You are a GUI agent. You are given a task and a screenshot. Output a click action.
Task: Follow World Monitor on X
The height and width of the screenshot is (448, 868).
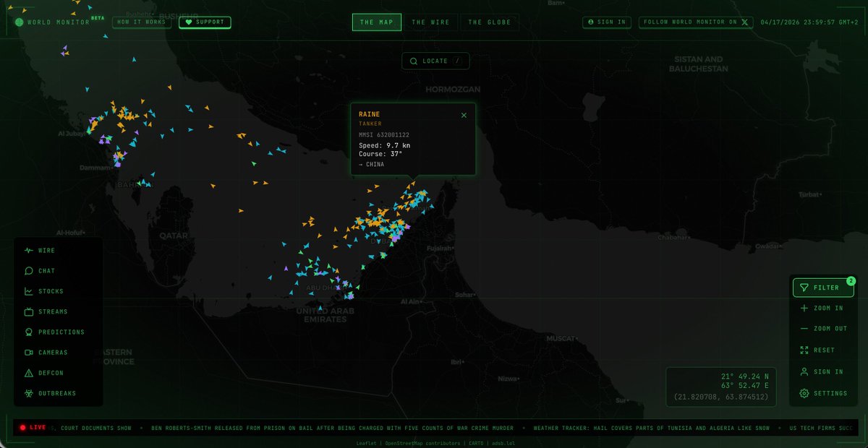pos(696,22)
